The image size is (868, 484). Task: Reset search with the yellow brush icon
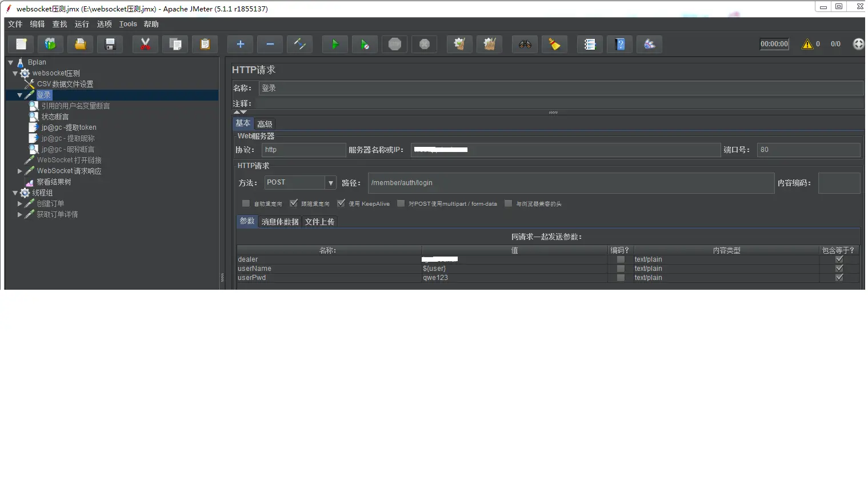click(555, 44)
